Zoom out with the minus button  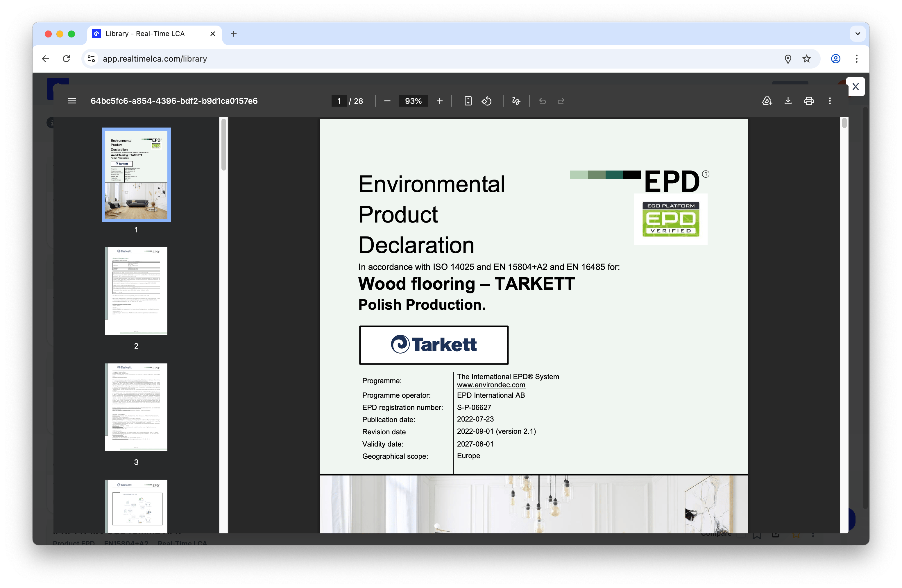(387, 101)
